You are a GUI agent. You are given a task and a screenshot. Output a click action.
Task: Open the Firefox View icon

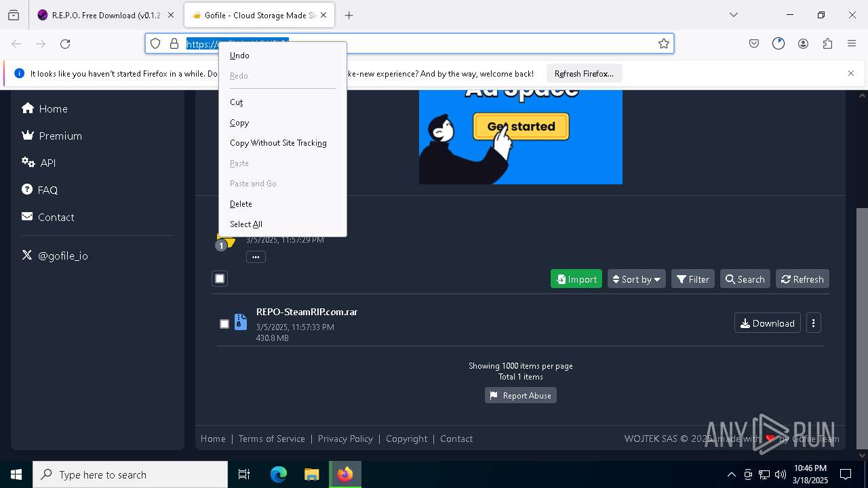pos(14,15)
